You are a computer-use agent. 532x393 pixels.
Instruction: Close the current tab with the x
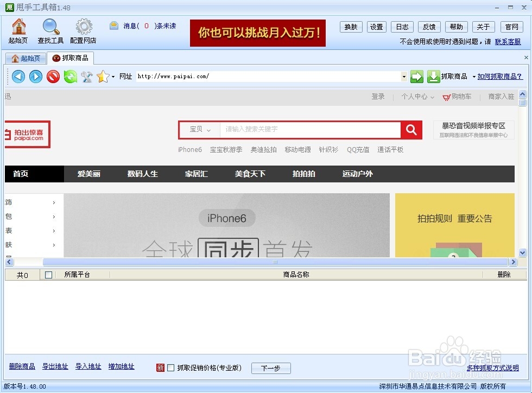526,58
